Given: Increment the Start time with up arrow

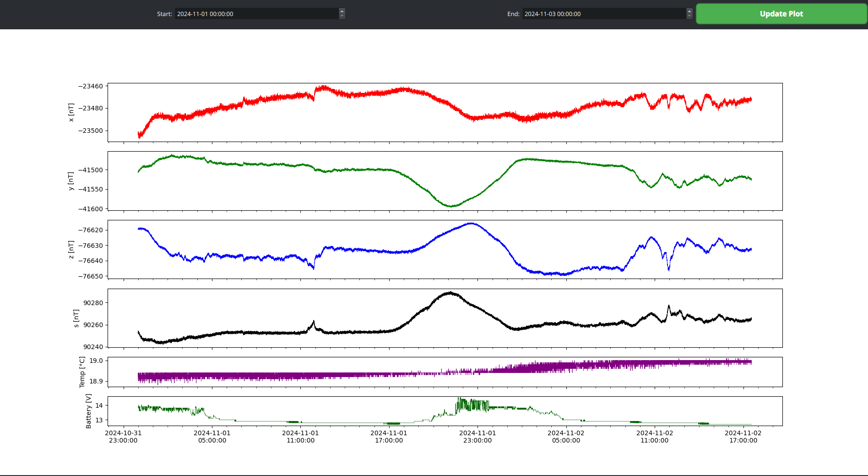Looking at the screenshot, I should [342, 11].
